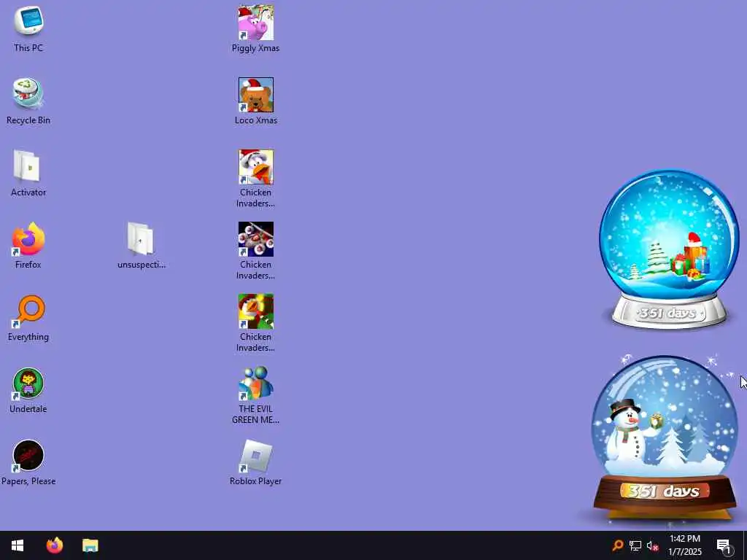Viewport: 747px width, 560px height.
Task: Click the Everything search shortcut on desktop
Action: pyautogui.click(x=28, y=318)
